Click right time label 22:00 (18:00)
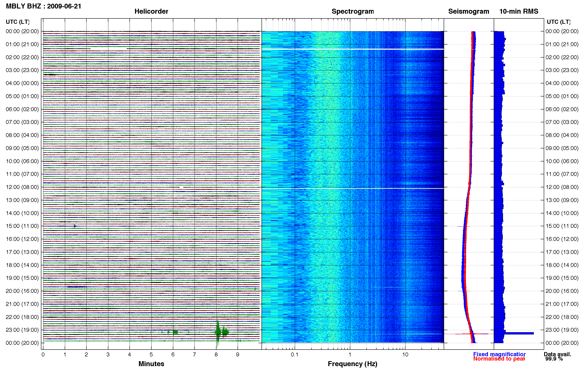The width and height of the screenshot is (588, 368). [562, 317]
